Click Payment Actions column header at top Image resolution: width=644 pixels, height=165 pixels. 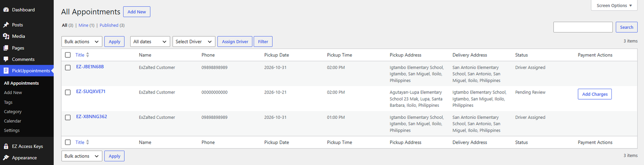tap(595, 55)
